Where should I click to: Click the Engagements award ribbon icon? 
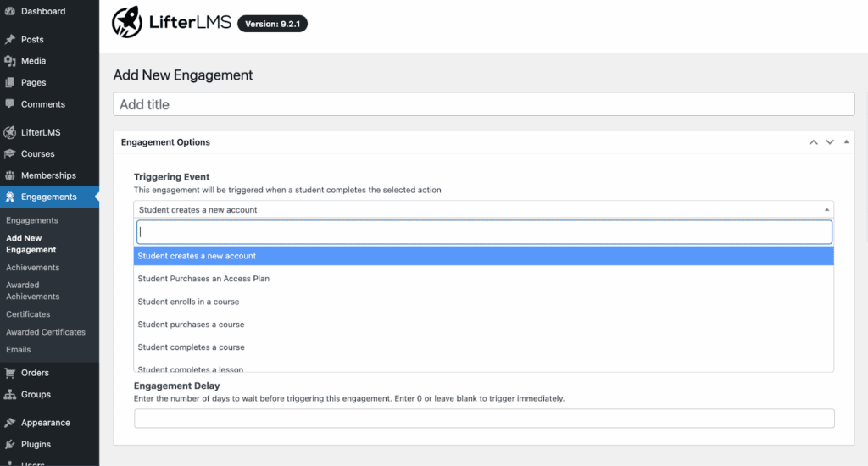tap(9, 197)
